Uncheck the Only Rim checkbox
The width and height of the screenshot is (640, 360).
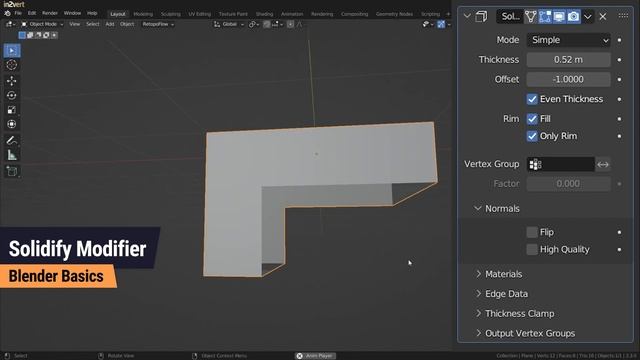532,136
